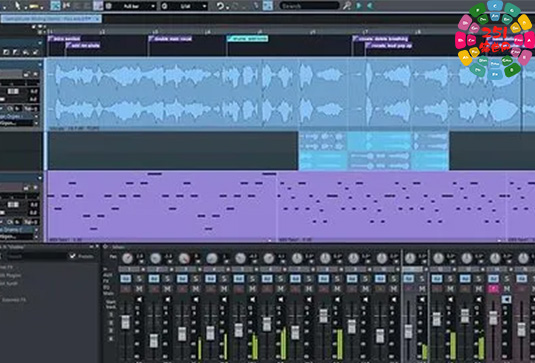Open input dropdown on vocal track header
The width and height of the screenshot is (535, 363).
tap(37, 117)
